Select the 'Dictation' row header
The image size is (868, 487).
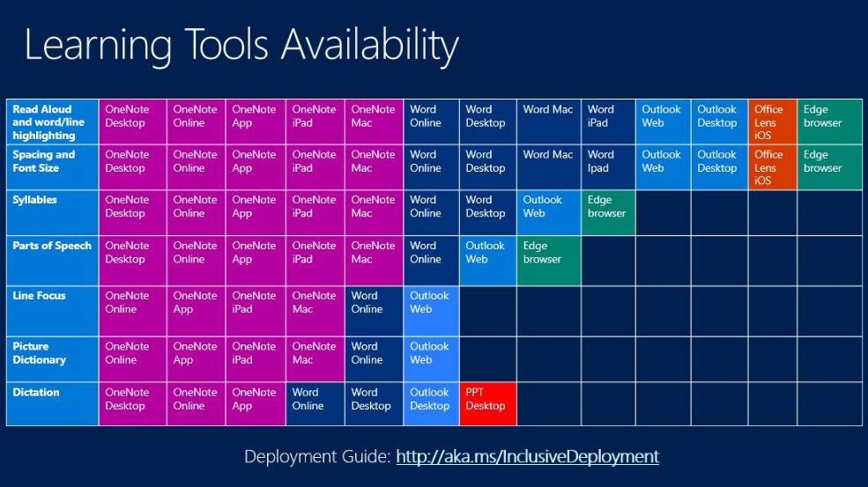(53, 404)
